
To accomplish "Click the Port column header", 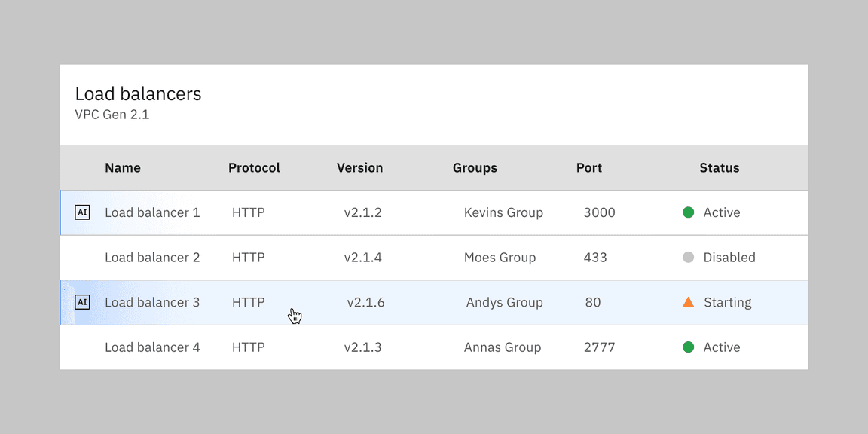I will click(589, 168).
